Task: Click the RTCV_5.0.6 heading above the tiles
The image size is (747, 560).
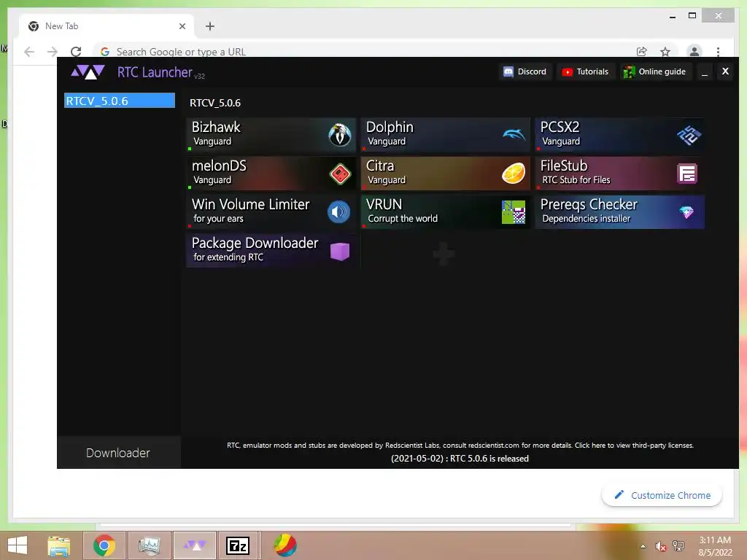Action: pos(215,103)
